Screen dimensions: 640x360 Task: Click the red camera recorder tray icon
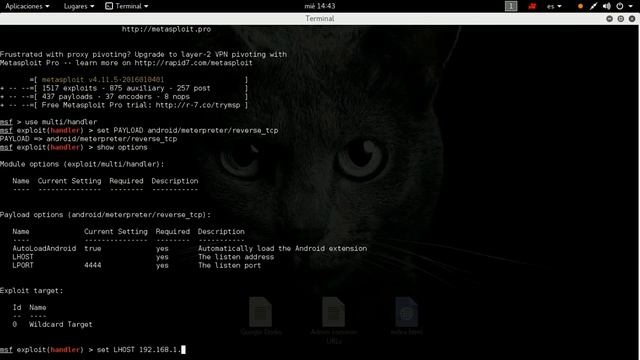coord(532,6)
